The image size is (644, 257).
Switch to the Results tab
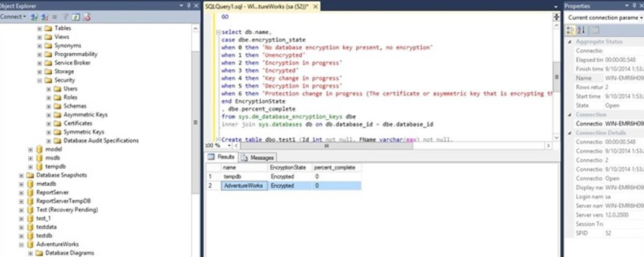click(221, 157)
